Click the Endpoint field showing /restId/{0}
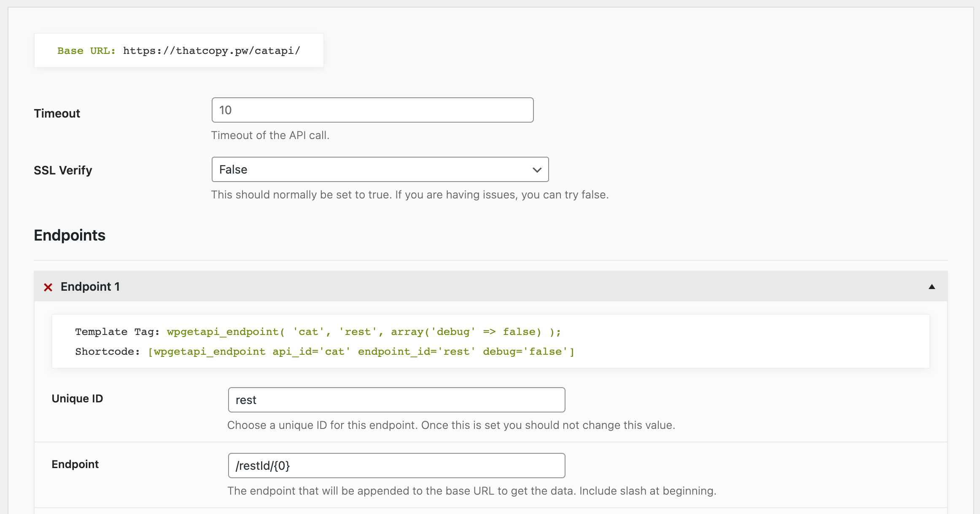 [x=396, y=466]
